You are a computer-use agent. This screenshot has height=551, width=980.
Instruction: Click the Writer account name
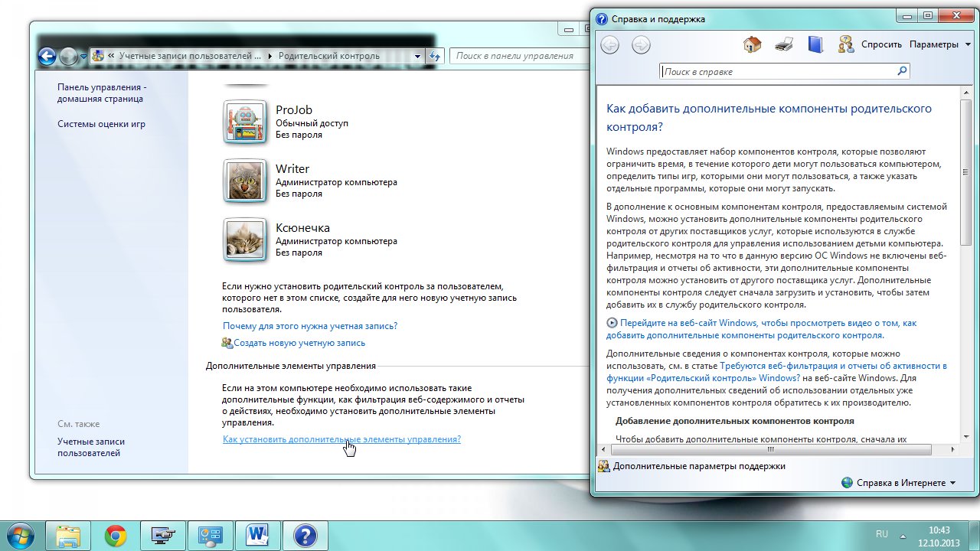tap(292, 168)
